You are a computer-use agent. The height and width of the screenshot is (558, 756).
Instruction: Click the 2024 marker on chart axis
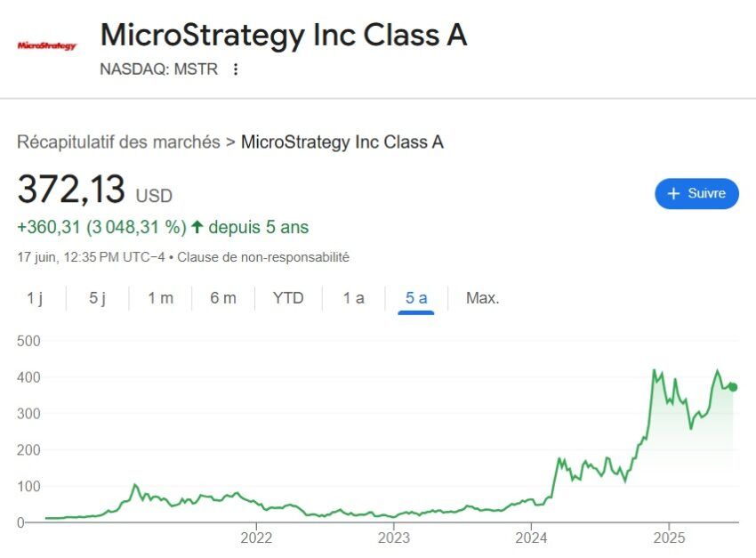pyautogui.click(x=531, y=538)
